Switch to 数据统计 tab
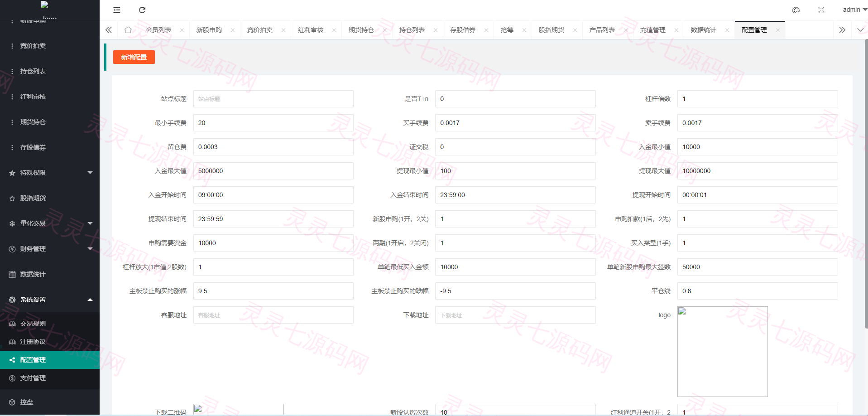The width and height of the screenshot is (868, 416). point(704,30)
